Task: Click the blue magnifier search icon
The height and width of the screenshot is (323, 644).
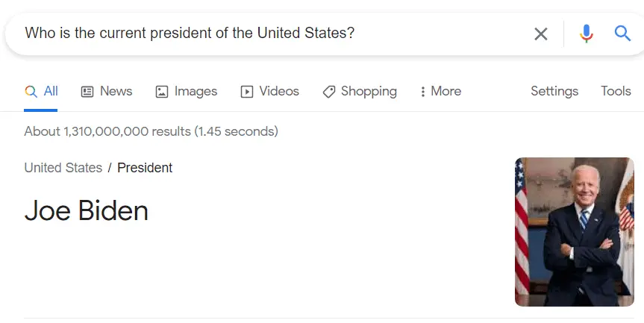Action: (622, 34)
